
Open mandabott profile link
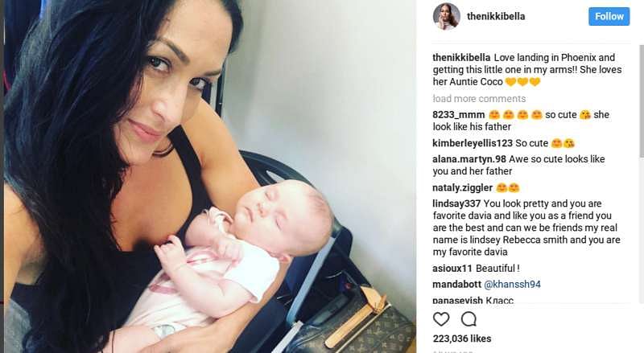(456, 285)
